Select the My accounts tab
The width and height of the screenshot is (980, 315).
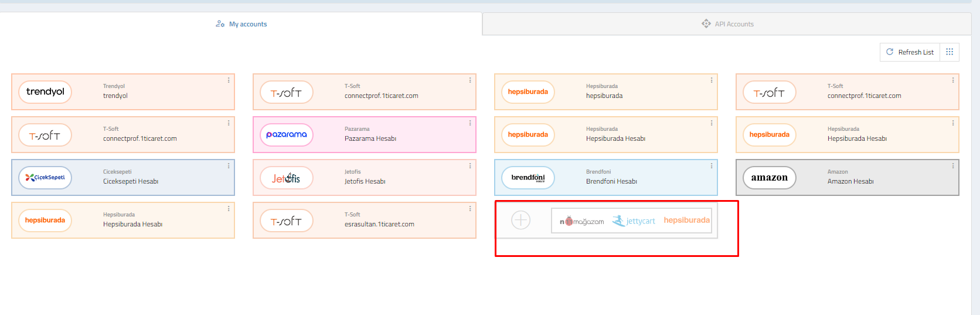pyautogui.click(x=241, y=24)
